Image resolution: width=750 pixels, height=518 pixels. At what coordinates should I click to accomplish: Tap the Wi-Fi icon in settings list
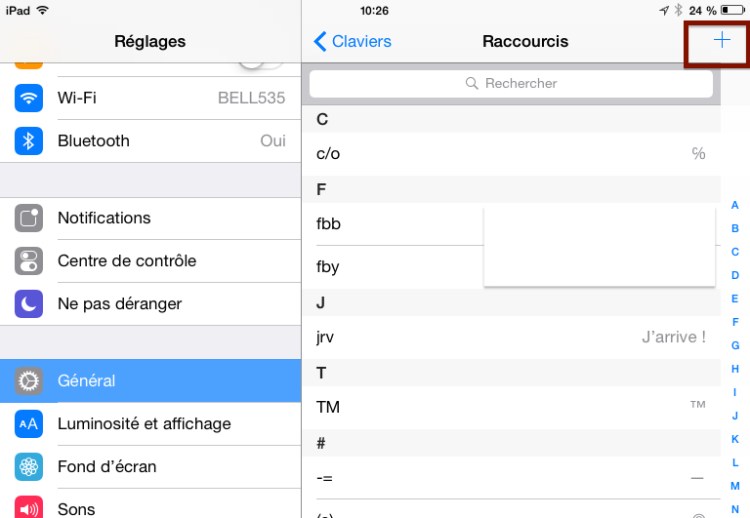coord(29,98)
